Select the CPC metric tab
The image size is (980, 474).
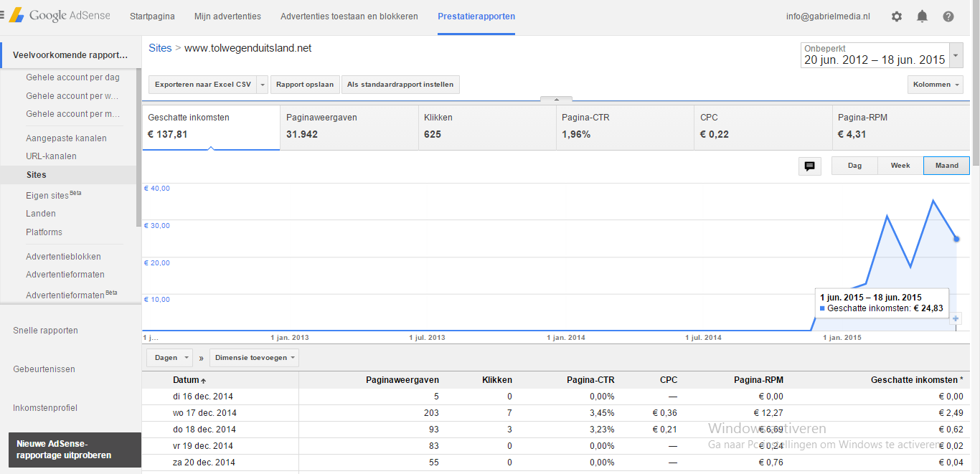pos(763,128)
